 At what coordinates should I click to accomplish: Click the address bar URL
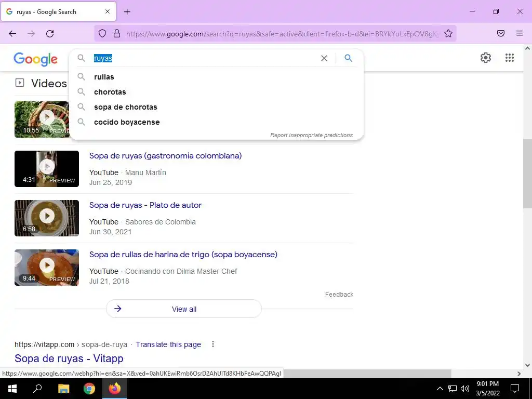pos(282,34)
